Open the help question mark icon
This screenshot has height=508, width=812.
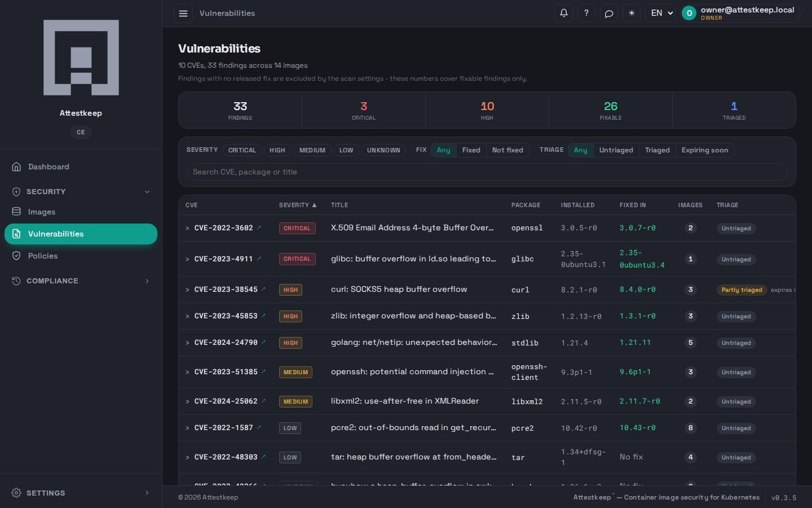586,13
